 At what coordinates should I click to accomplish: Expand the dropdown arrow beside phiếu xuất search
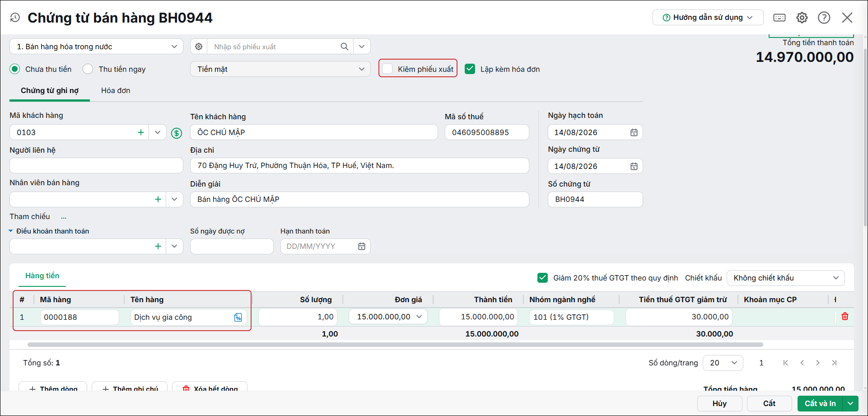[x=362, y=47]
